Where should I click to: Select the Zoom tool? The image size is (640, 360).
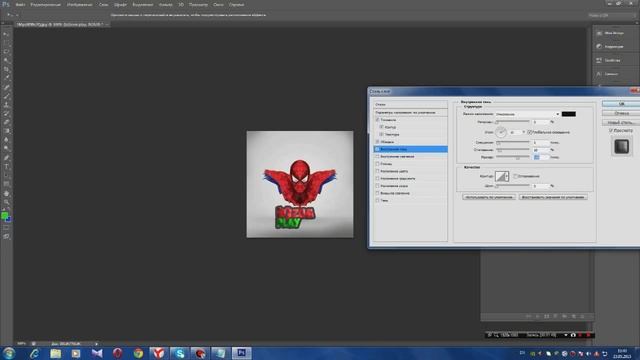pyautogui.click(x=6, y=202)
